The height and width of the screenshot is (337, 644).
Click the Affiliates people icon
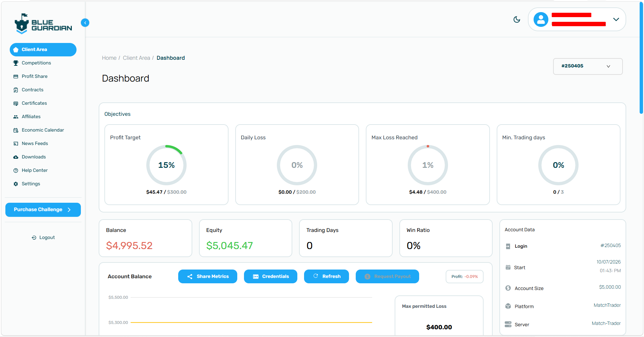(16, 117)
